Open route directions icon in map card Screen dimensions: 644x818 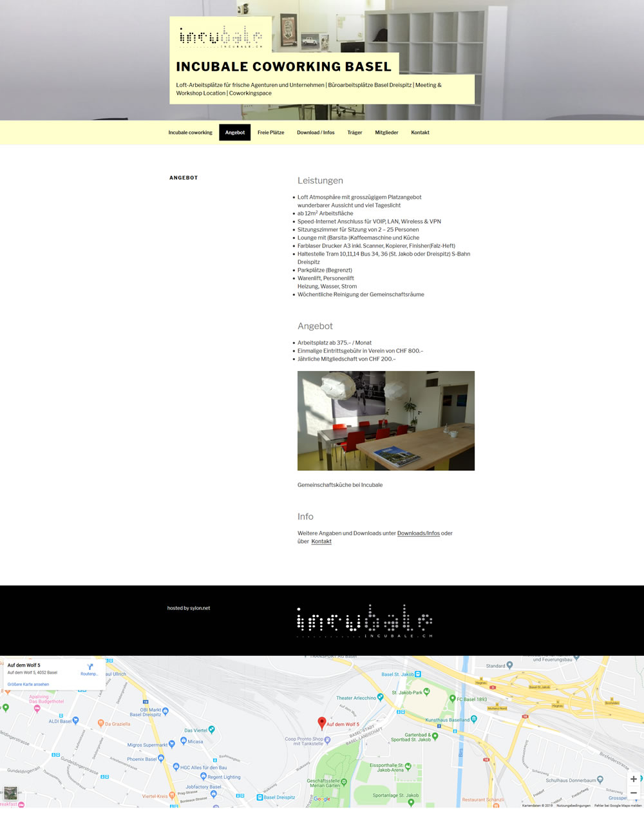point(90,667)
